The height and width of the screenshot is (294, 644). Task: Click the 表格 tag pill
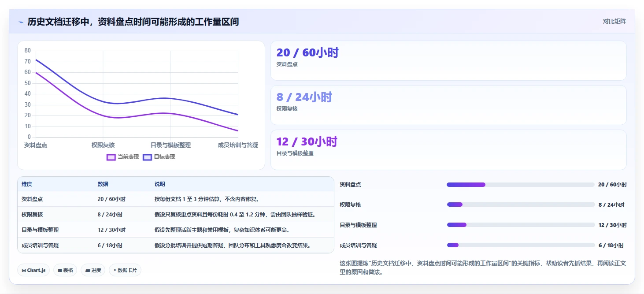(65, 270)
